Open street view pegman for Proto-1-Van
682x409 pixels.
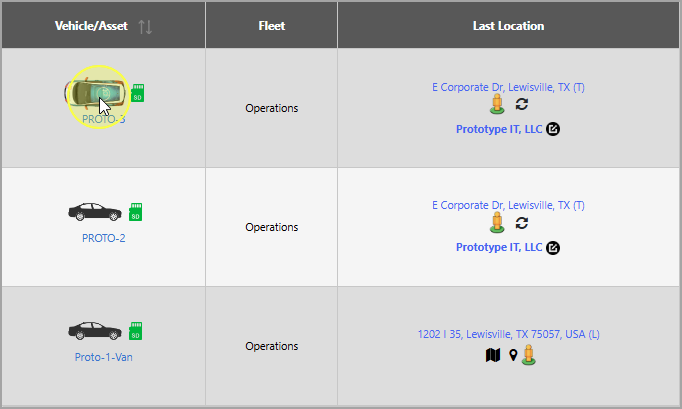pos(529,354)
